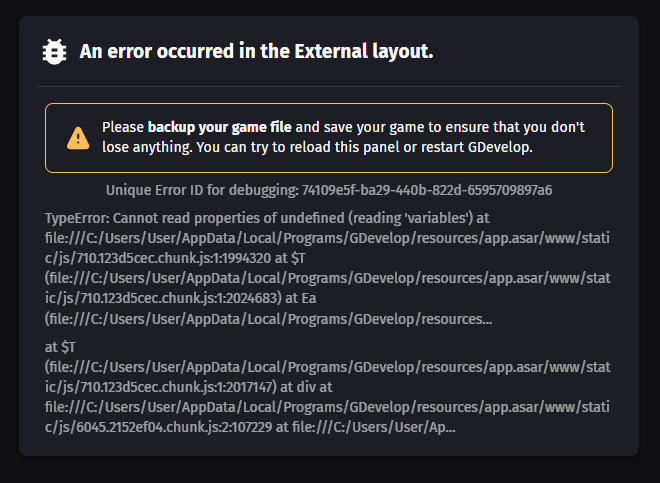Click the truncated "GDevelop/resources..." trace ending
The height and width of the screenshot is (483, 660).
pos(423,319)
